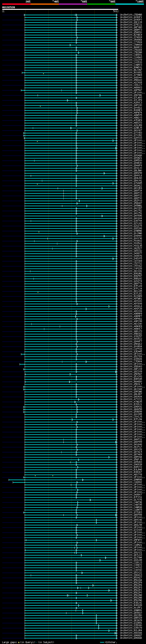146x644 pixels.
Task: Select label UniRef100_Q966Q6
Action: (131, 638)
